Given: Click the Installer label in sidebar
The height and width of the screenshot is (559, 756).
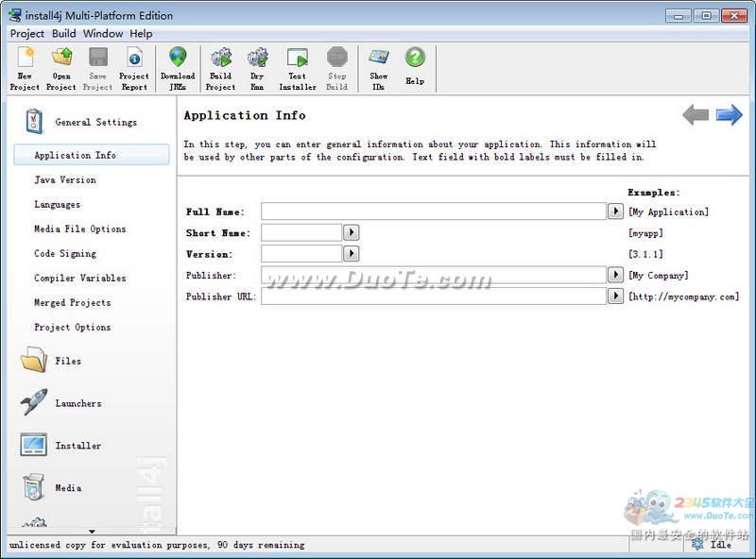Looking at the screenshot, I should click(x=78, y=446).
